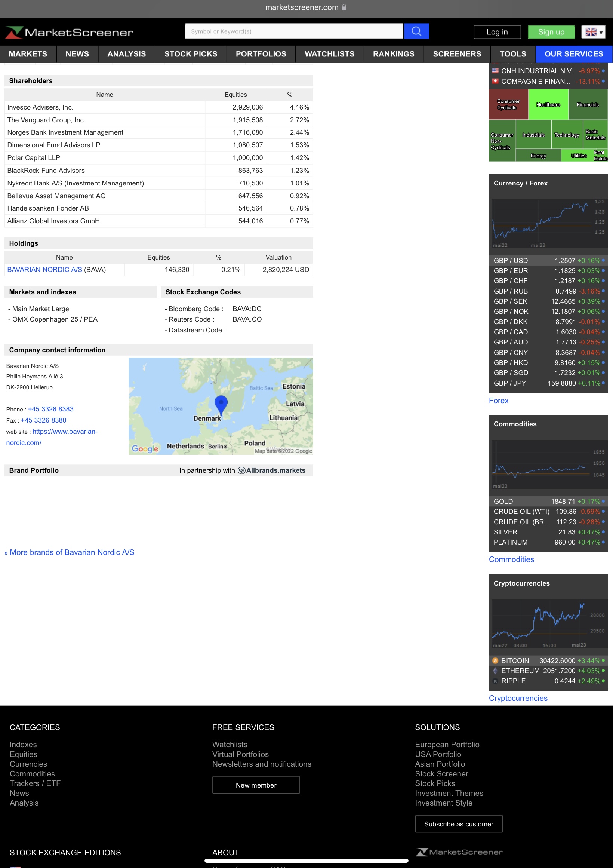Select the Consumer Cyclicals sector tile
613x868 pixels.
click(508, 105)
